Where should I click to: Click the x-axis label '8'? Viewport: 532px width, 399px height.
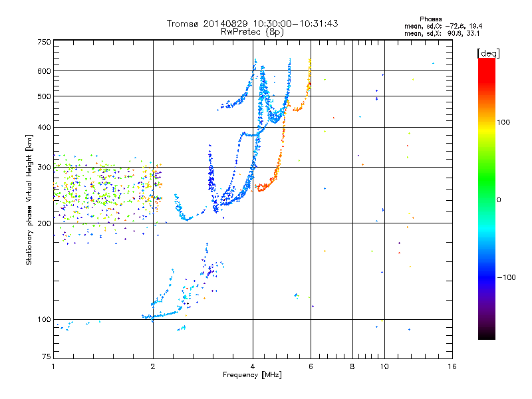click(352, 366)
